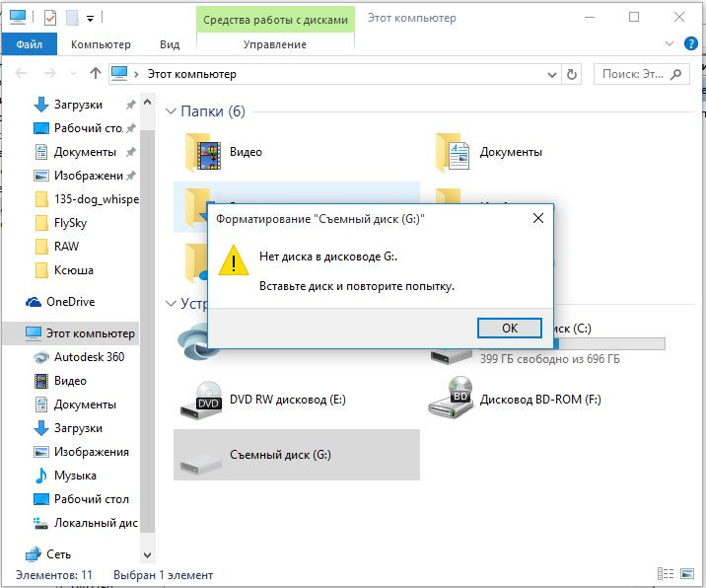Viewport: 706px width, 588px height.
Task: Open the Файл menu tab
Action: tap(29, 44)
